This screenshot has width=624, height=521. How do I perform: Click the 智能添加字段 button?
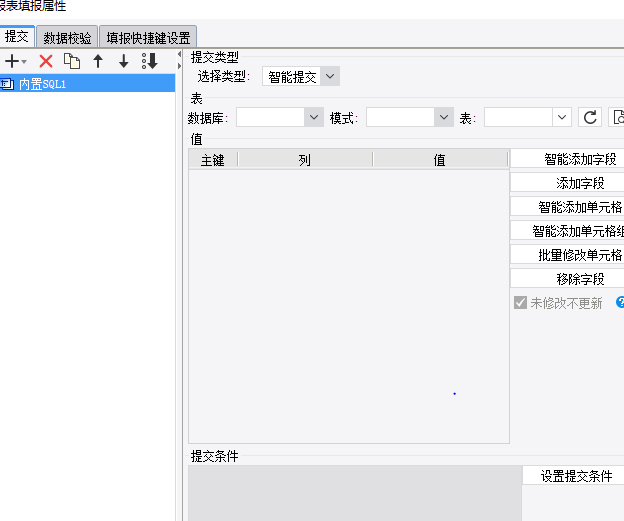[567, 159]
